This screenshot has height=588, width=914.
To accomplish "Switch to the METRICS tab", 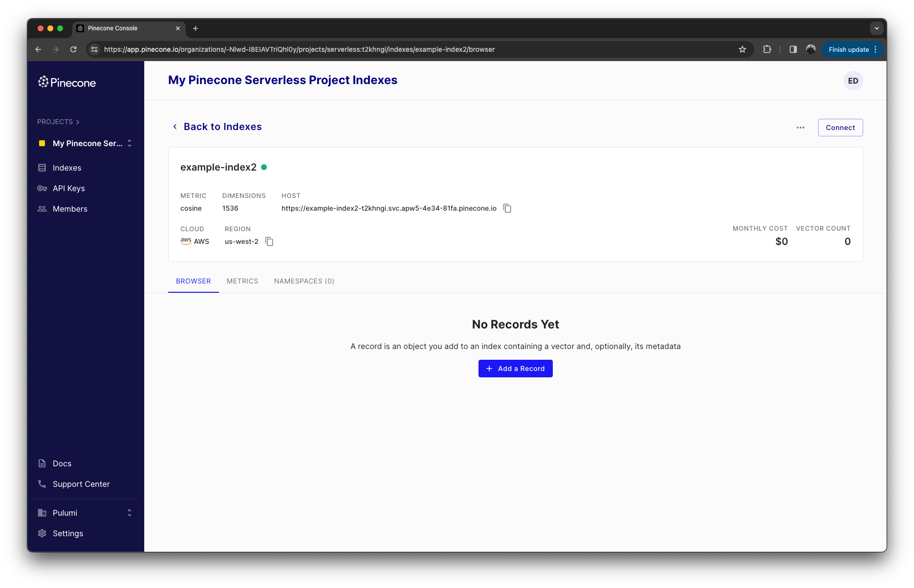I will point(242,281).
